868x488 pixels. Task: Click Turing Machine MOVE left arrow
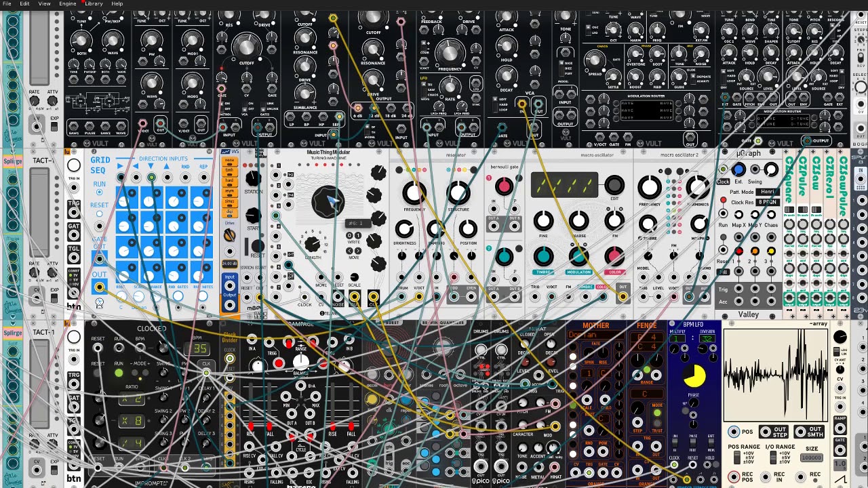349,251
